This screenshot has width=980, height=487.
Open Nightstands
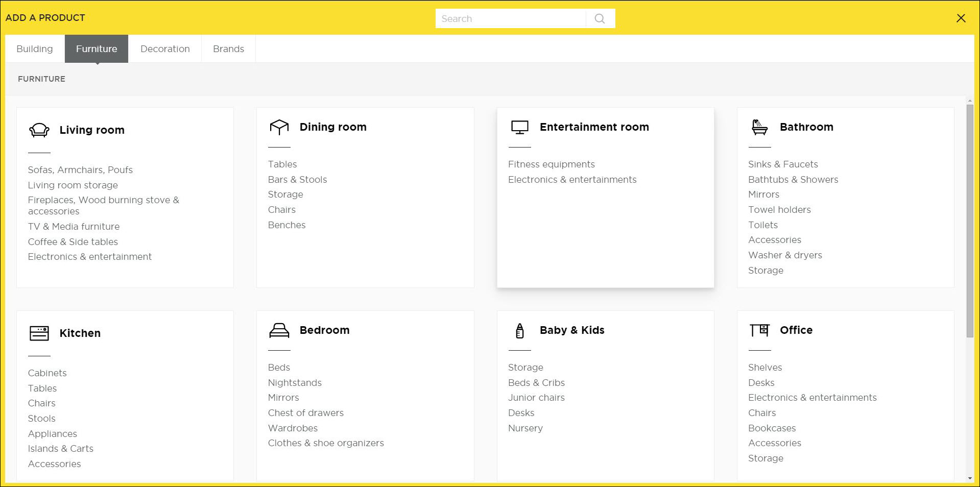[x=295, y=383]
